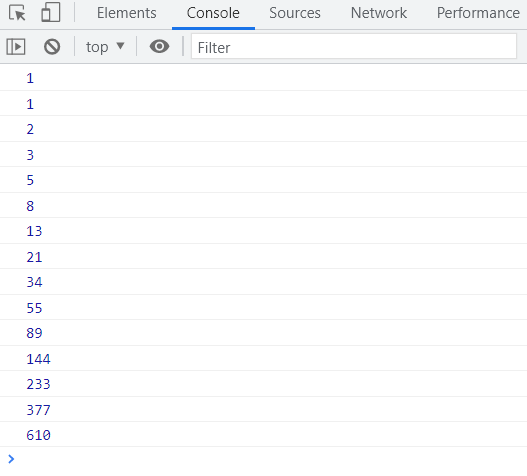Image resolution: width=527 pixels, height=476 pixels.
Task: Show the console sidebar panel
Action: pyautogui.click(x=16, y=46)
